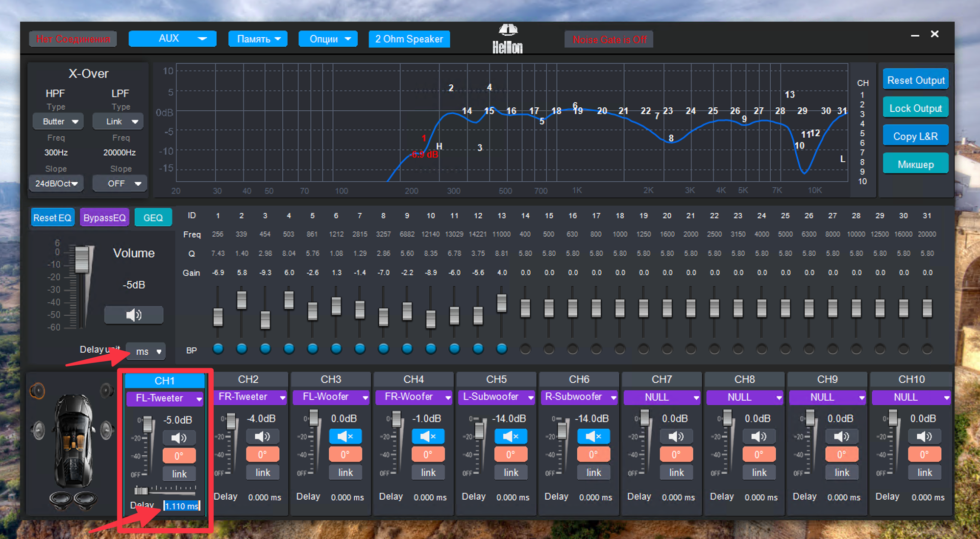Open CH4 FR-Woofer assignment dropdown
The image size is (980, 539).
(414, 397)
